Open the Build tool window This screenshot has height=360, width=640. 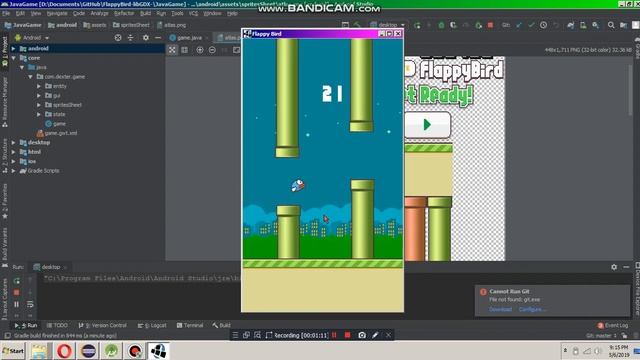click(x=222, y=325)
